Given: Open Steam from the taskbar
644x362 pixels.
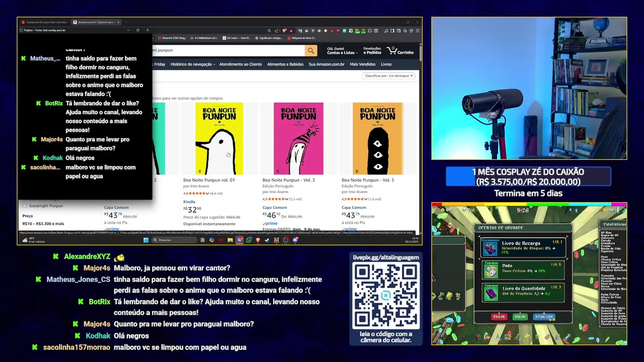Looking at the screenshot, I should (x=267, y=240).
